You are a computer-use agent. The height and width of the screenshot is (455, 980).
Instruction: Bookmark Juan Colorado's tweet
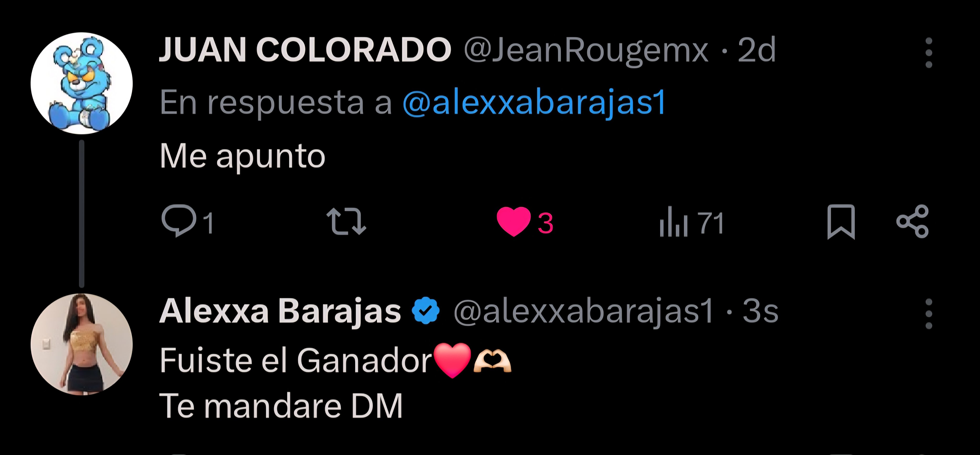point(841,222)
